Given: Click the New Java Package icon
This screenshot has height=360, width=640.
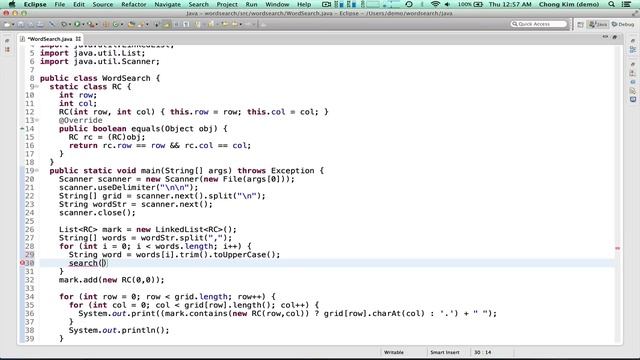Looking at the screenshot, I should click(x=105, y=24).
